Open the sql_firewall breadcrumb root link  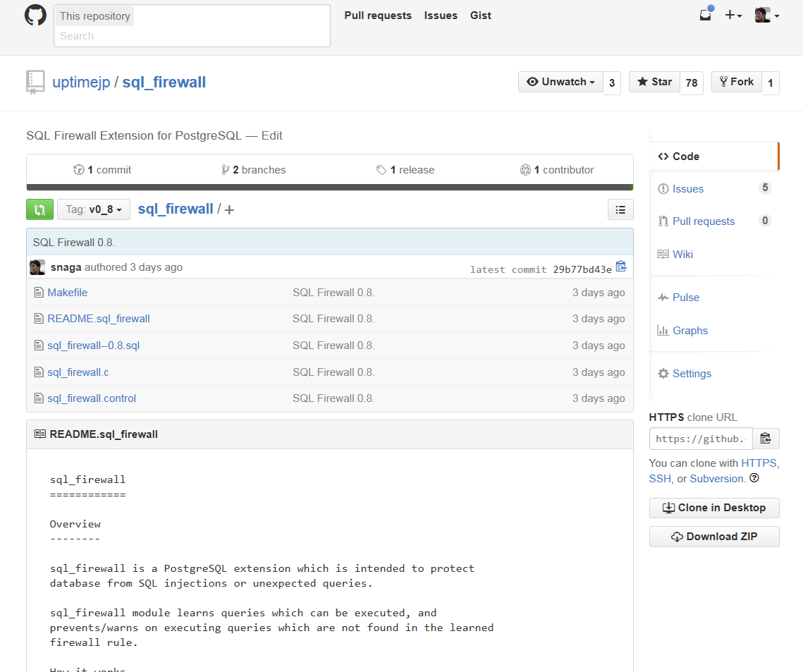tap(175, 209)
